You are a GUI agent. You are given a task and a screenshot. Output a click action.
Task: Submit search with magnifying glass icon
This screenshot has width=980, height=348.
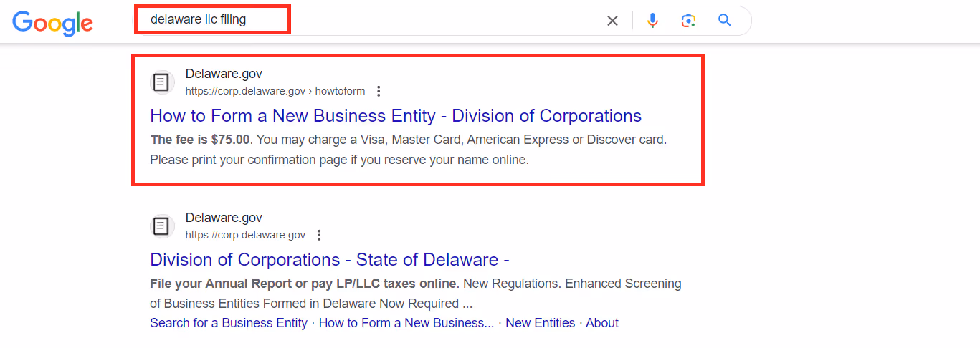[725, 21]
